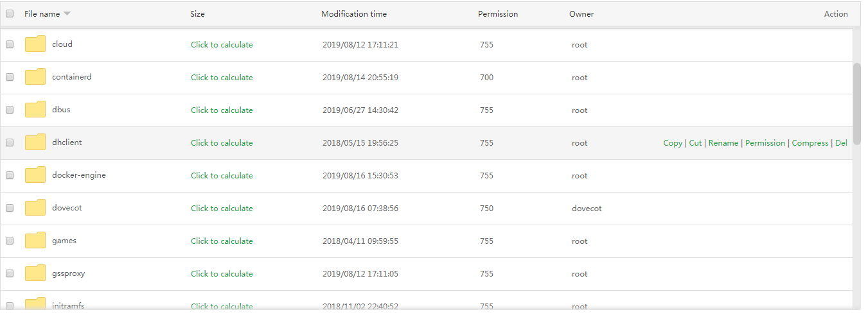Open the containerd folder icon

point(35,77)
